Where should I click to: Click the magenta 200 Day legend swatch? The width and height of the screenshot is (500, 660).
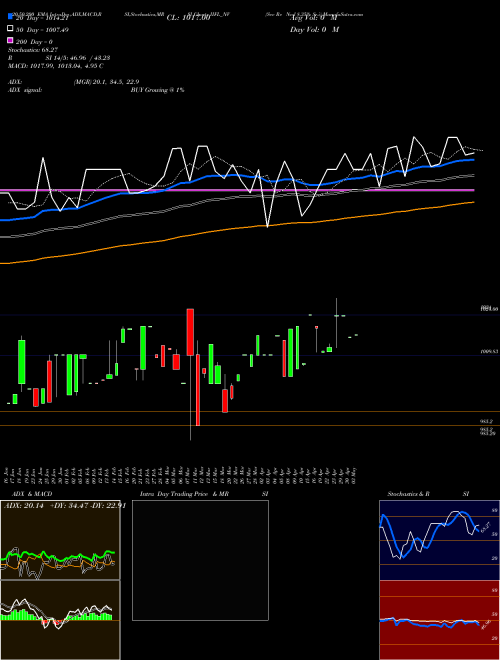(x=11, y=40)
